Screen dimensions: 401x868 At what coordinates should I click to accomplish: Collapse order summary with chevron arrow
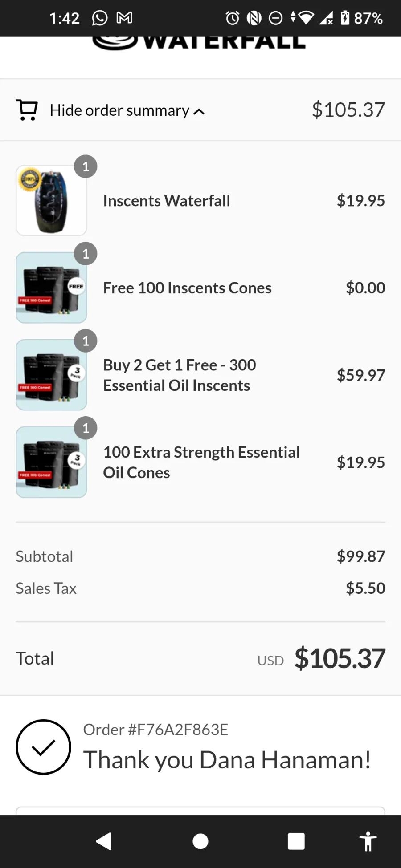point(199,111)
